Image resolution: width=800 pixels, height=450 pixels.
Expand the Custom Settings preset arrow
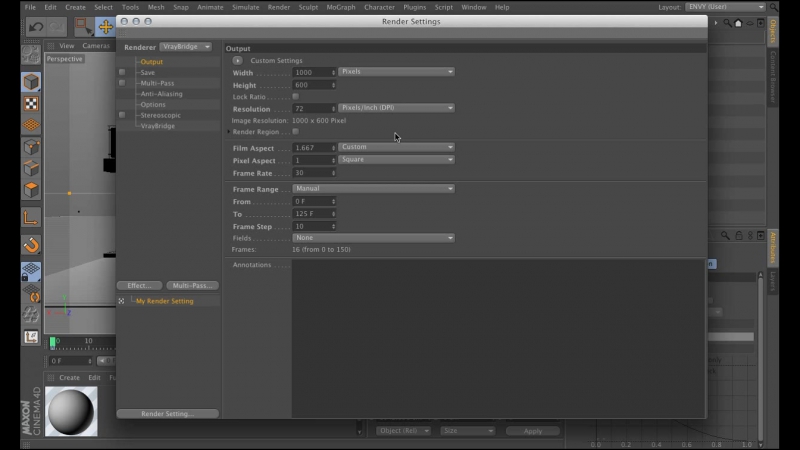point(238,60)
